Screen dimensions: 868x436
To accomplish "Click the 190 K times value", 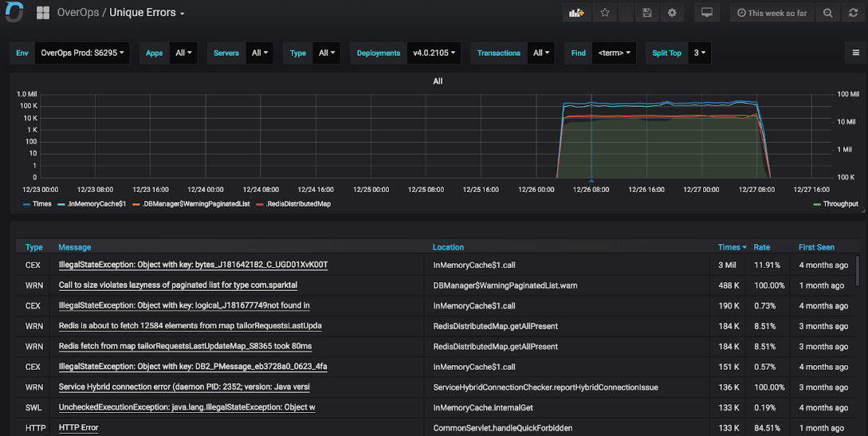I will click(x=729, y=306).
